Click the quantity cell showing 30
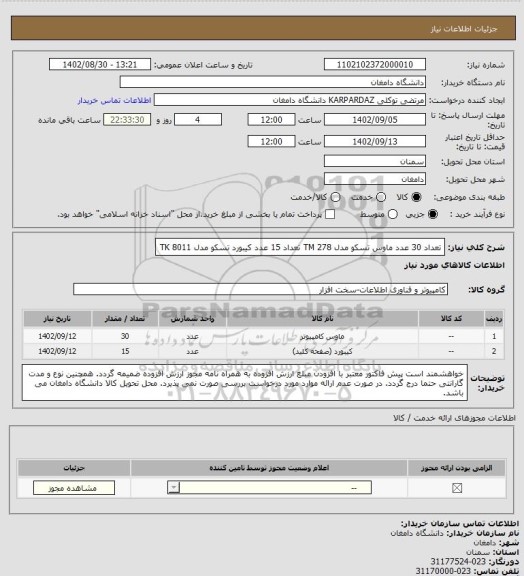 (x=125, y=336)
